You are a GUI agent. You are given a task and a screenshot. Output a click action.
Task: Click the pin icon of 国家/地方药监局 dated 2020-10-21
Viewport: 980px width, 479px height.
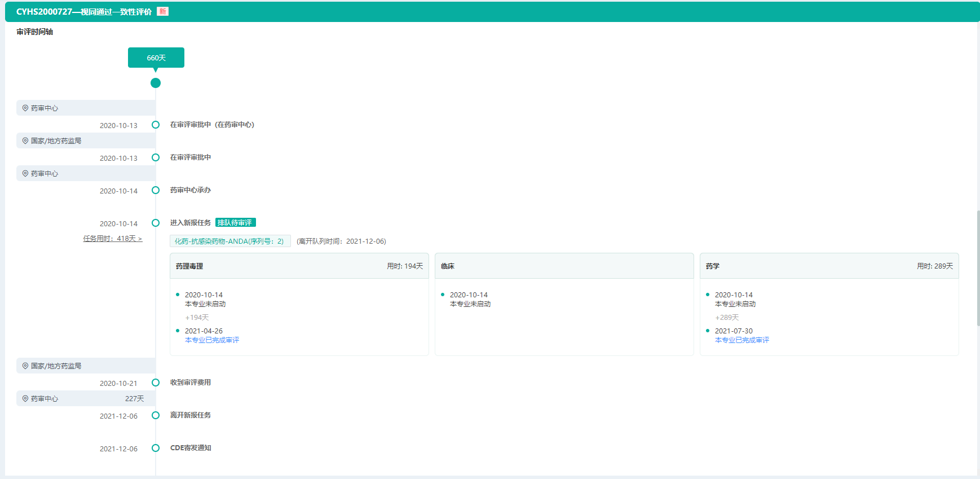(25, 366)
